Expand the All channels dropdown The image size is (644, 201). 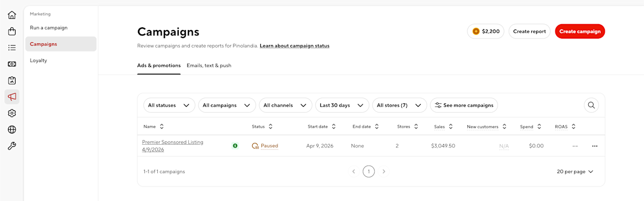click(x=286, y=105)
